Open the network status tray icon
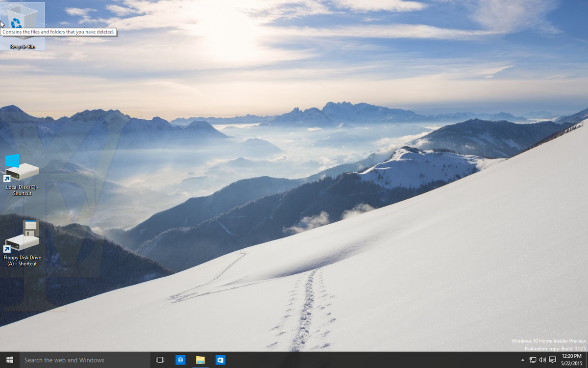 (533, 360)
